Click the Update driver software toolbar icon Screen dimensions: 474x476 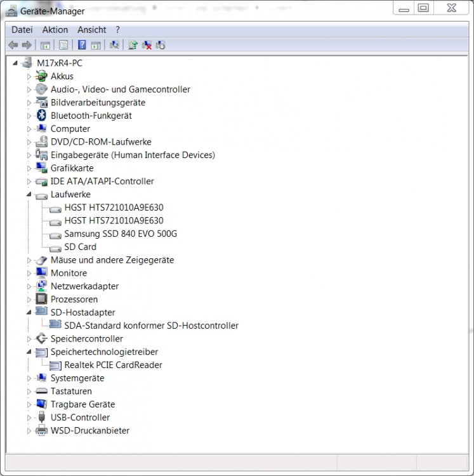pos(133,45)
